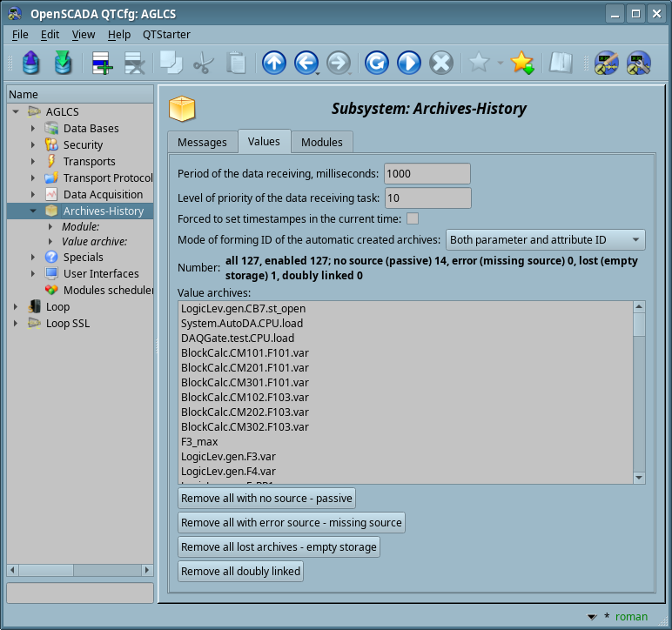Expand the Data Bases tree node
The image size is (672, 630).
[x=33, y=129]
